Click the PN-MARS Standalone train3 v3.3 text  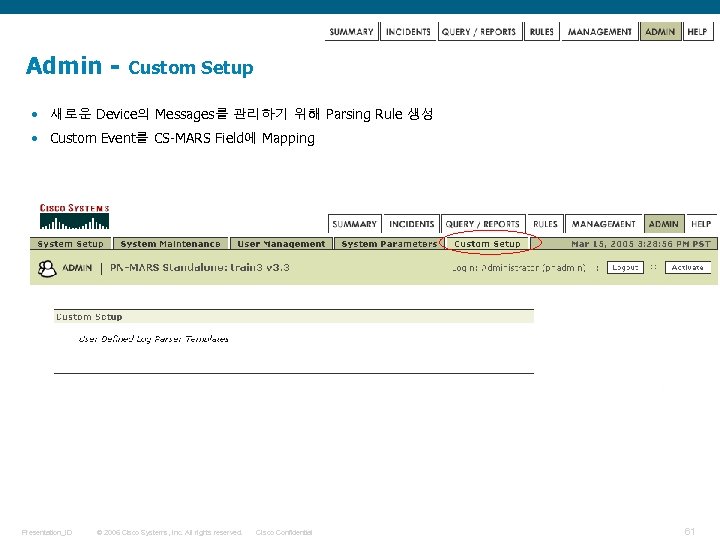tap(200, 268)
